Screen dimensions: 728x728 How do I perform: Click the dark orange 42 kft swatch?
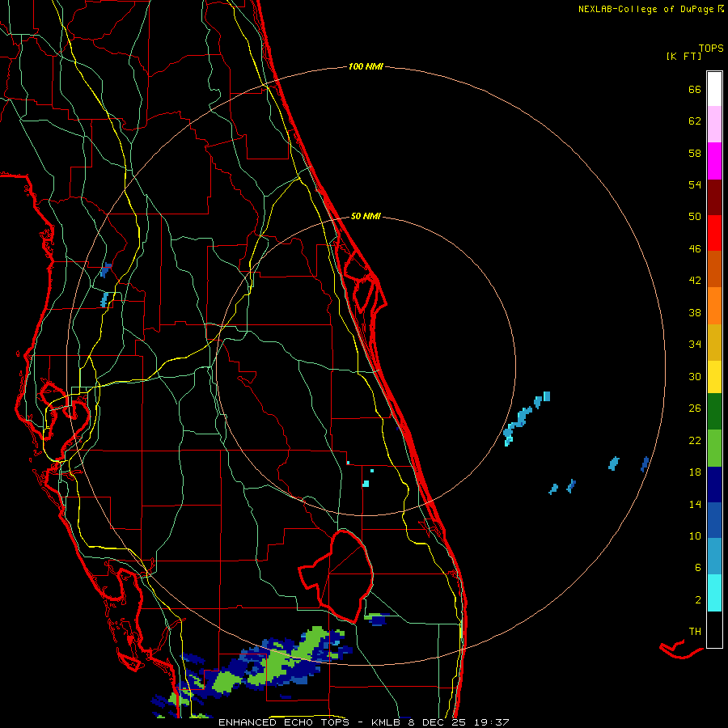click(x=714, y=269)
